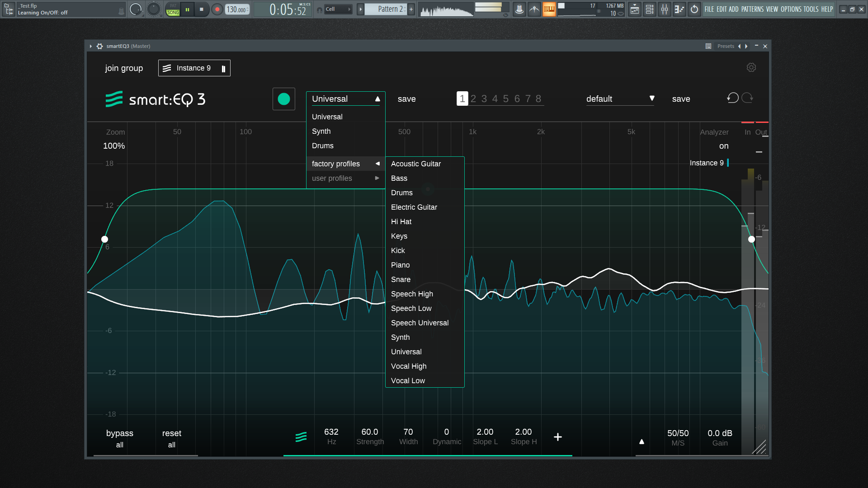Select Speech Universal factory profile

(420, 323)
